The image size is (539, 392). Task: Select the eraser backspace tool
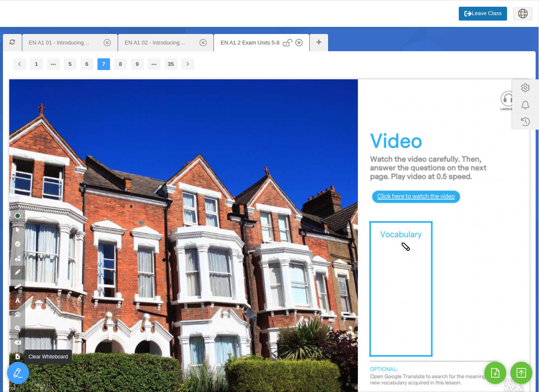point(17,342)
